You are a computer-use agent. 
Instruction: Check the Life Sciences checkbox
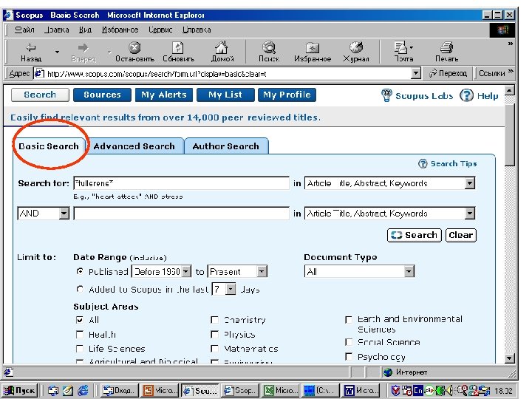click(x=80, y=349)
